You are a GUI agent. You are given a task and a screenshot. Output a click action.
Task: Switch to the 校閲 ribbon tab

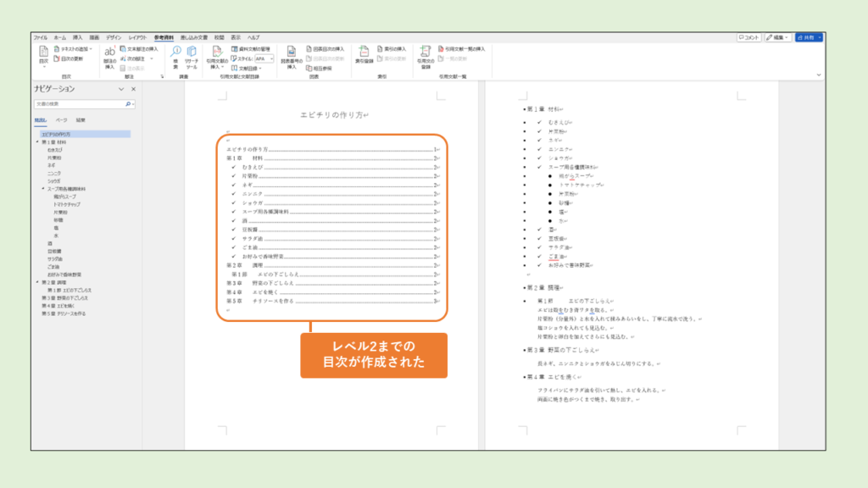(220, 37)
